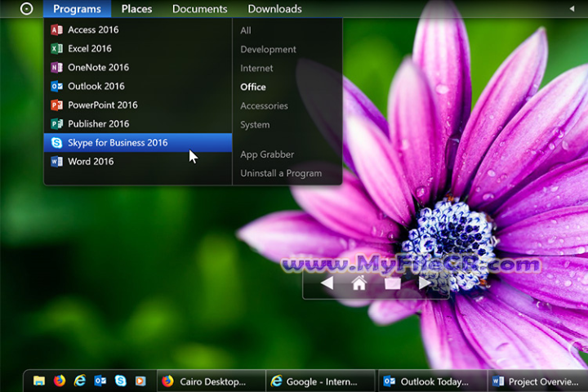Viewport: 588px width, 392px height.
Task: Open App Grabber
Action: coord(267,154)
